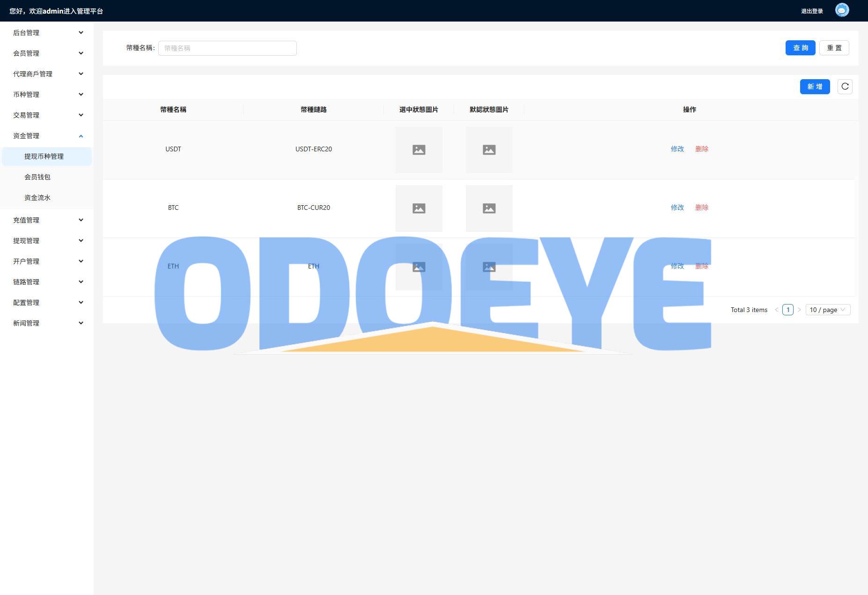Expand the 提现管理 menu
The width and height of the screenshot is (868, 595).
[47, 241]
